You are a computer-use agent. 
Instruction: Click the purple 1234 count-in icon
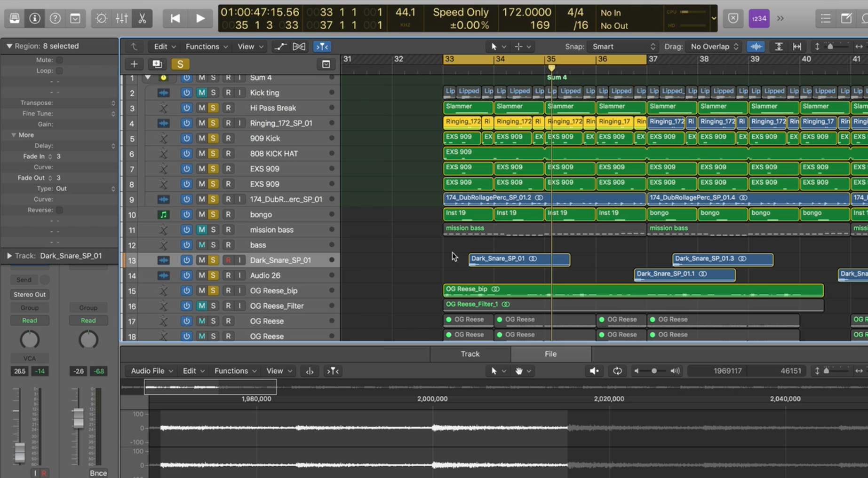759,18
